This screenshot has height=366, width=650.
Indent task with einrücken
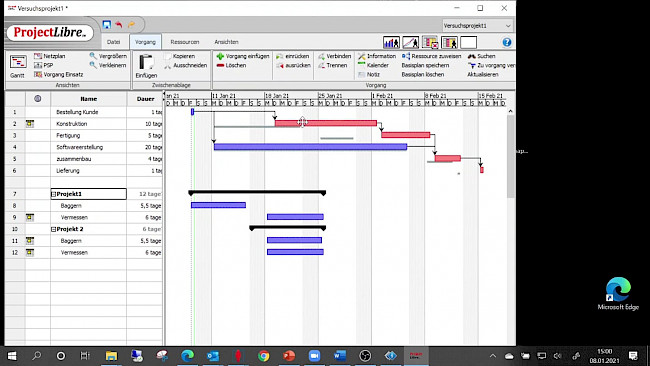(x=293, y=56)
